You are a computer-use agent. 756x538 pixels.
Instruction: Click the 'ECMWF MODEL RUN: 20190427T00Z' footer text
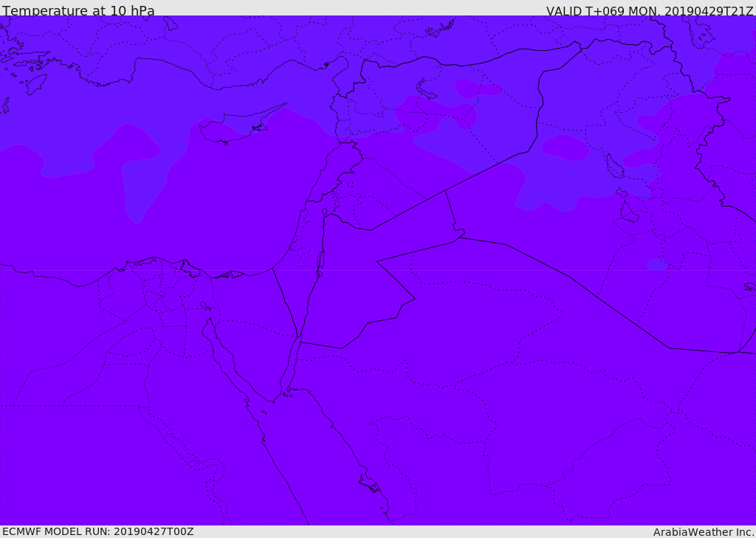pos(98,531)
